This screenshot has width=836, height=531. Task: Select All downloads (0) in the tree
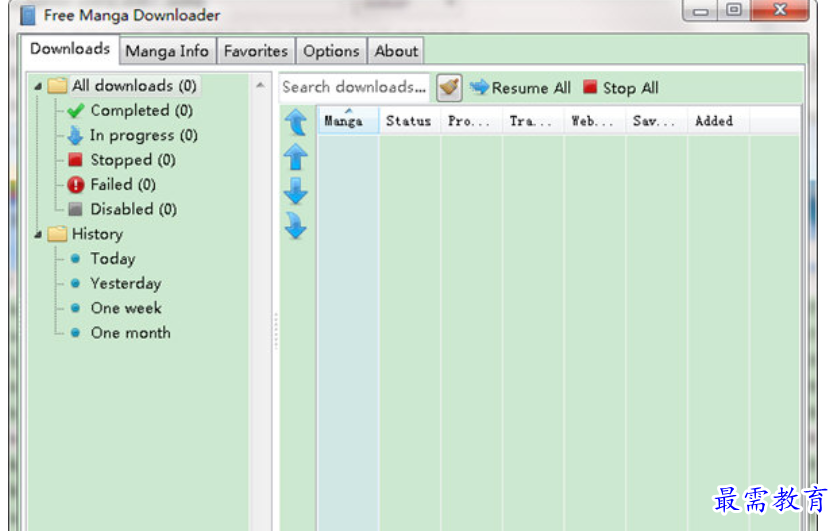pyautogui.click(x=134, y=86)
